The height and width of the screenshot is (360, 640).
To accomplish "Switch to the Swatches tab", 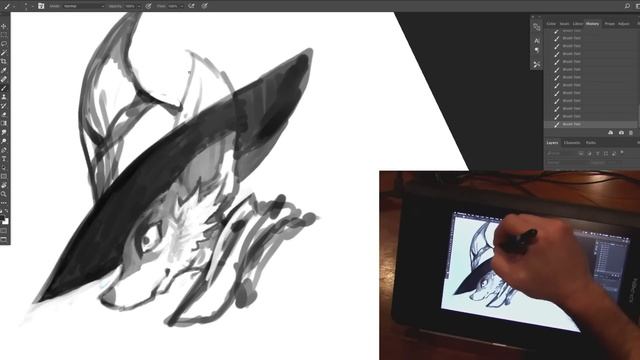I will 564,24.
